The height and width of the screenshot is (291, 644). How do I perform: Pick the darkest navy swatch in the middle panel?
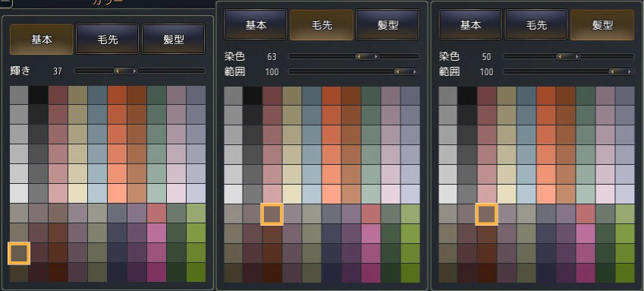331,274
